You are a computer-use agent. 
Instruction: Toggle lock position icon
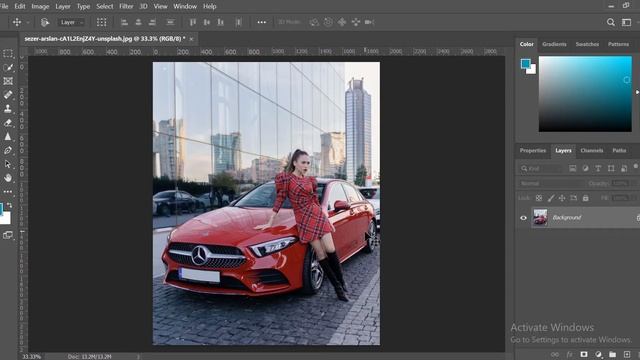[562, 198]
